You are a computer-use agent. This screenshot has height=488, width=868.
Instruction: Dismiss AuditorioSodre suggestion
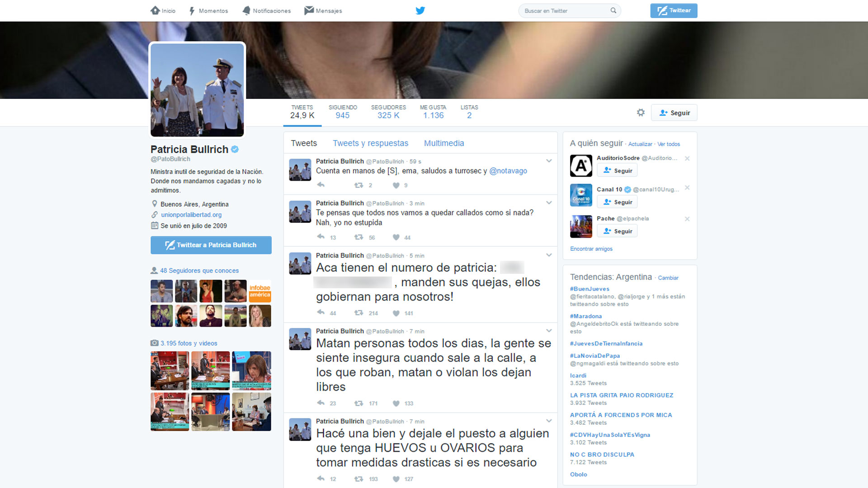pos(687,159)
